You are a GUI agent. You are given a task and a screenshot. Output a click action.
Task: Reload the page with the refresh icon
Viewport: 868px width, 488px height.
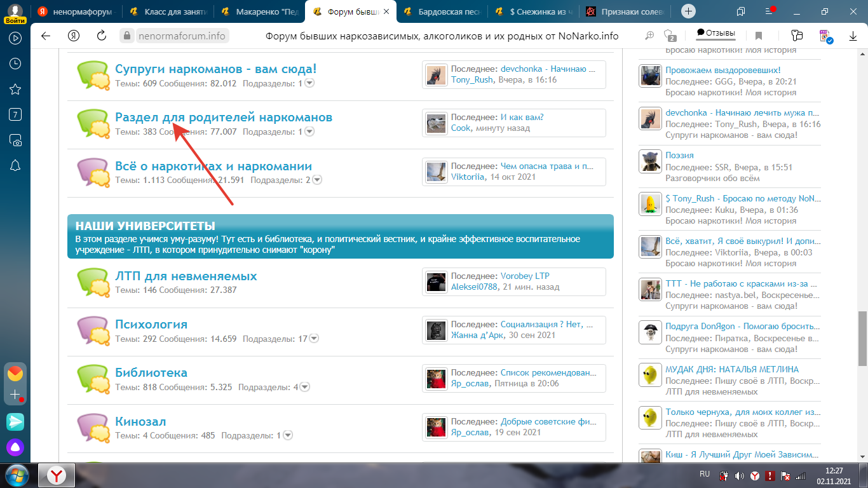pyautogui.click(x=102, y=36)
